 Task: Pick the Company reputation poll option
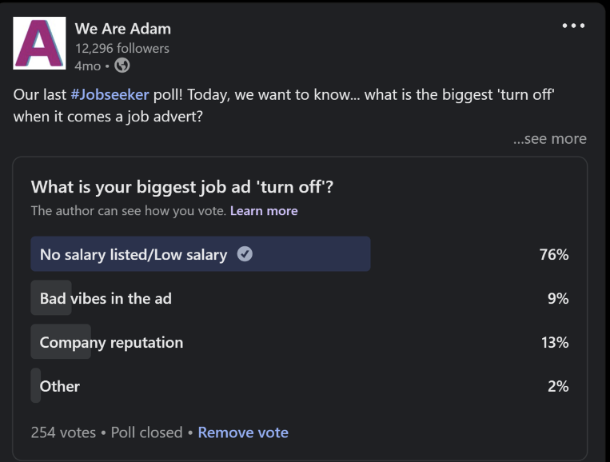pos(111,342)
